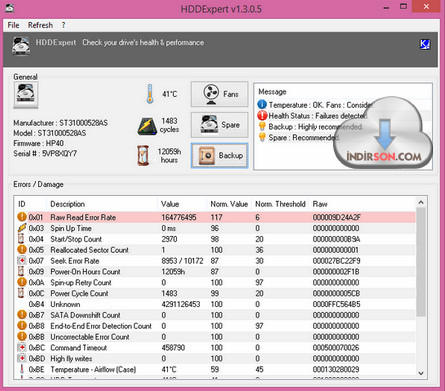
Task: Select the 0xB4 Unknown row
Action: pos(215,304)
